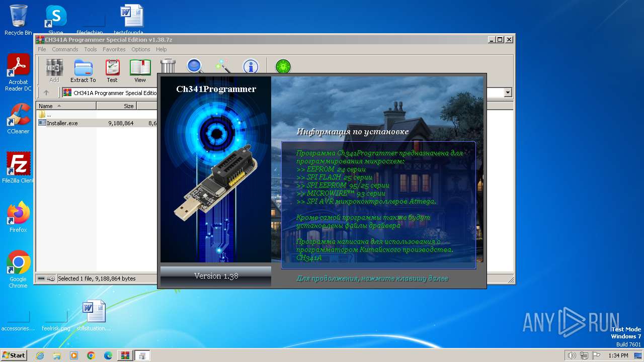Expand the archive path dropdown arrow
The image size is (644, 362).
[508, 93]
